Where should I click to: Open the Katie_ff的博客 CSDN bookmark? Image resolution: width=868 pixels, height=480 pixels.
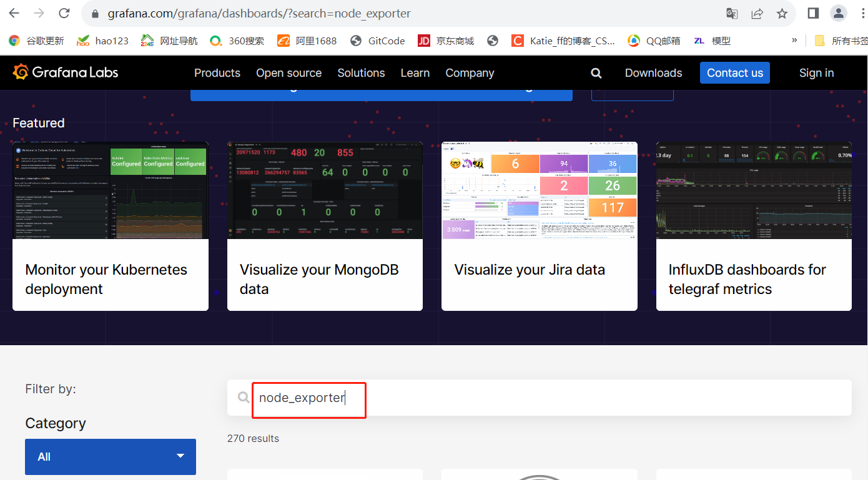563,41
